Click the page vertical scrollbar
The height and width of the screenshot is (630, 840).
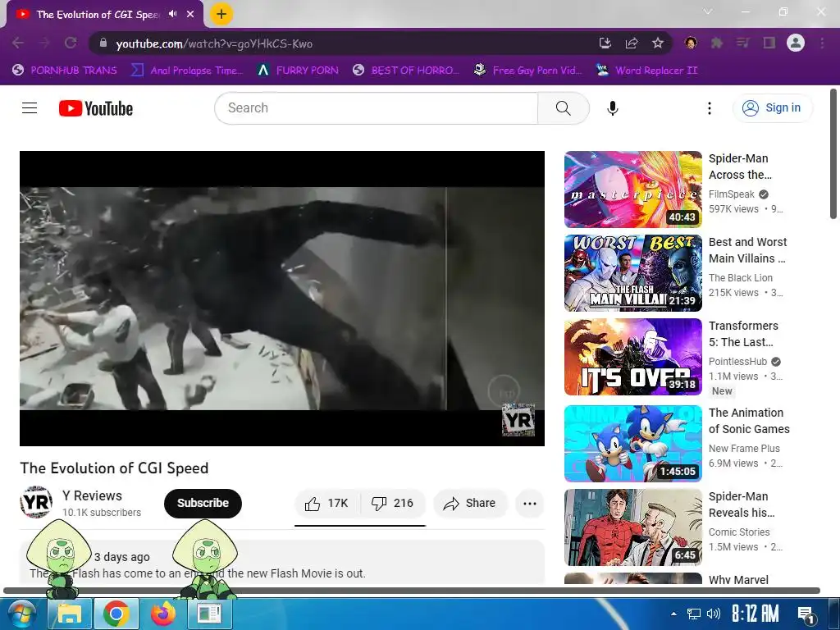point(833,154)
